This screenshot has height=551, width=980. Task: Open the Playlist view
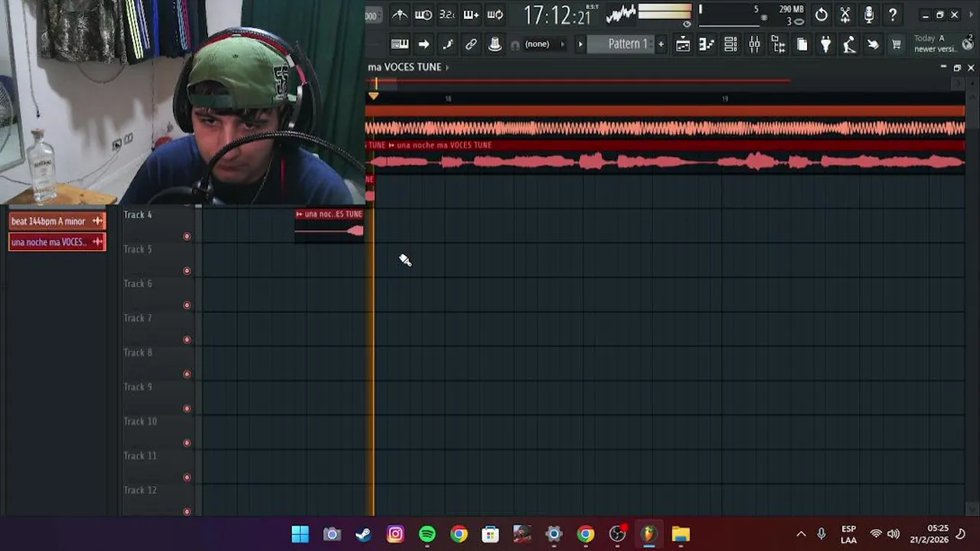[683, 44]
